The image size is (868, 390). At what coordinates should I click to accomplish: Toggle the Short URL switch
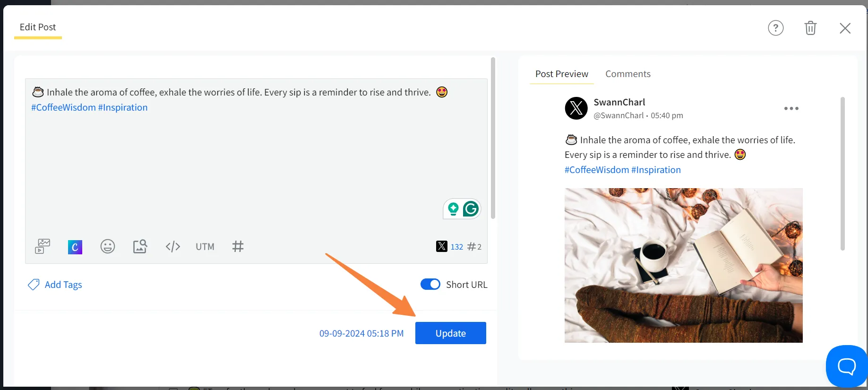(x=430, y=284)
